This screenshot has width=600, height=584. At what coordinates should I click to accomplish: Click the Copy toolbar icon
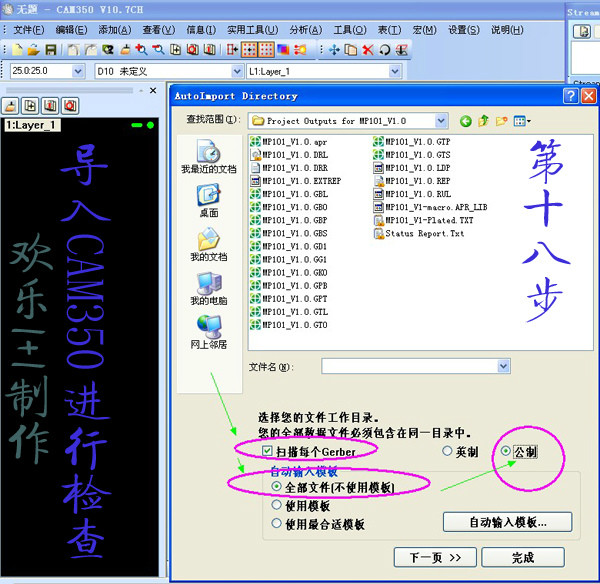point(351,50)
